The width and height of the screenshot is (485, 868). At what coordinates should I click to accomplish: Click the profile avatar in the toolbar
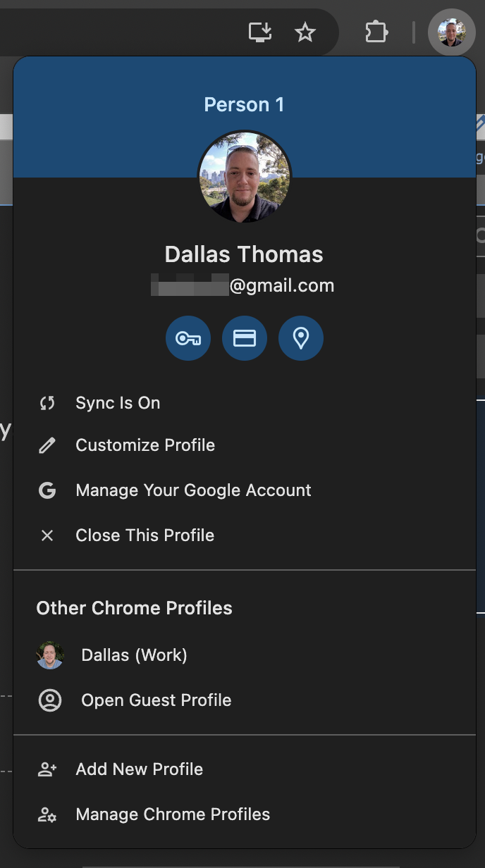coord(451,32)
